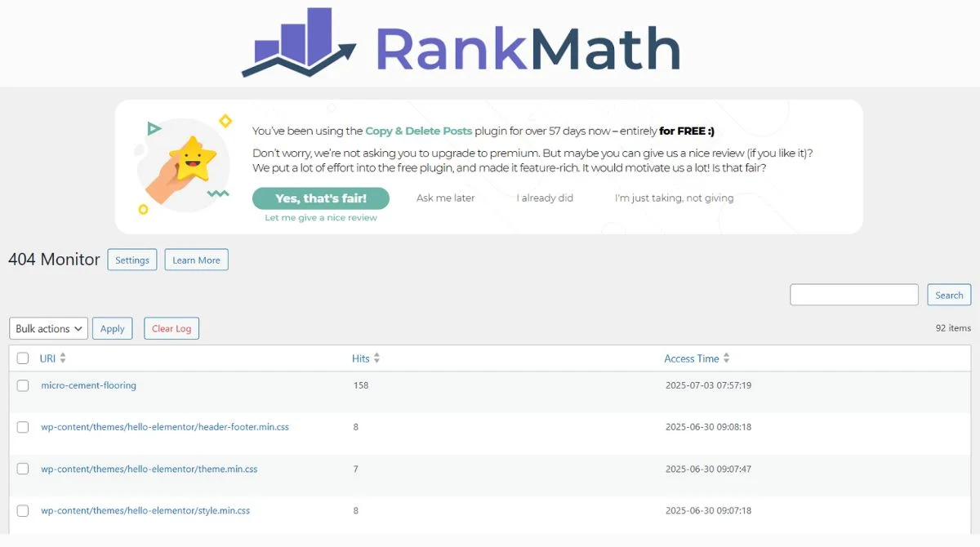The height and width of the screenshot is (547, 980).
Task: Click the URI column sort arrows icon
Action: click(63, 358)
